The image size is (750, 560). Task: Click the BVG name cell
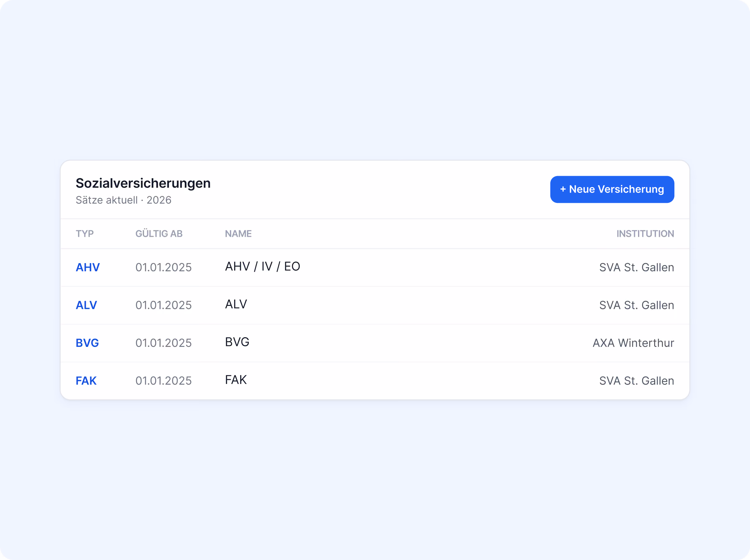click(x=237, y=342)
